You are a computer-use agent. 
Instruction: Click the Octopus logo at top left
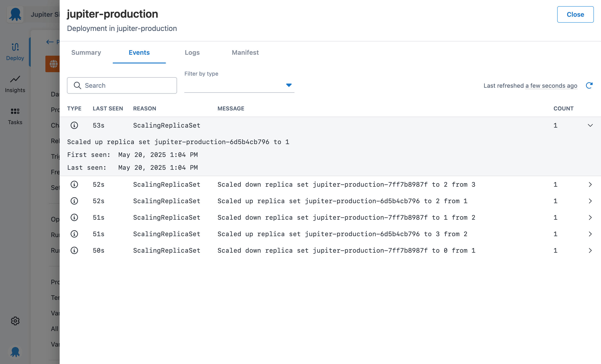(x=15, y=14)
